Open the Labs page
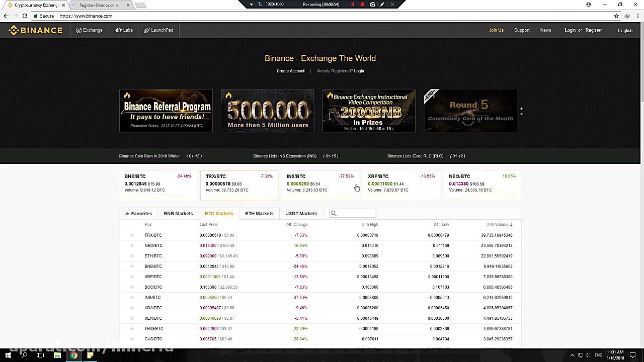 [124, 30]
